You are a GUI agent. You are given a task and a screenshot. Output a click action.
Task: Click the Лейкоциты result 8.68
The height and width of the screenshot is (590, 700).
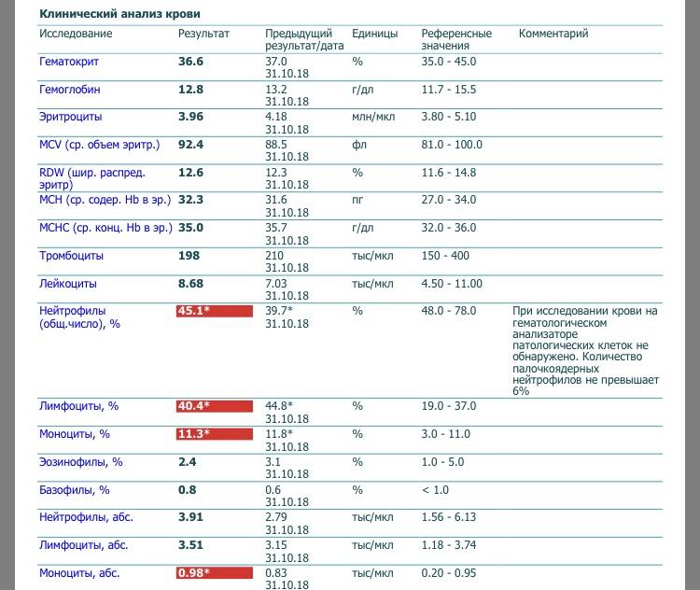click(x=190, y=284)
